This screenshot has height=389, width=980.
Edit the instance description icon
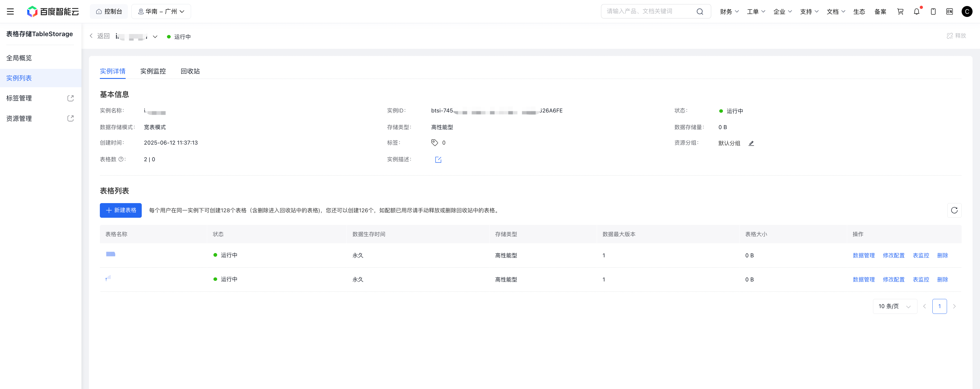coord(438,160)
